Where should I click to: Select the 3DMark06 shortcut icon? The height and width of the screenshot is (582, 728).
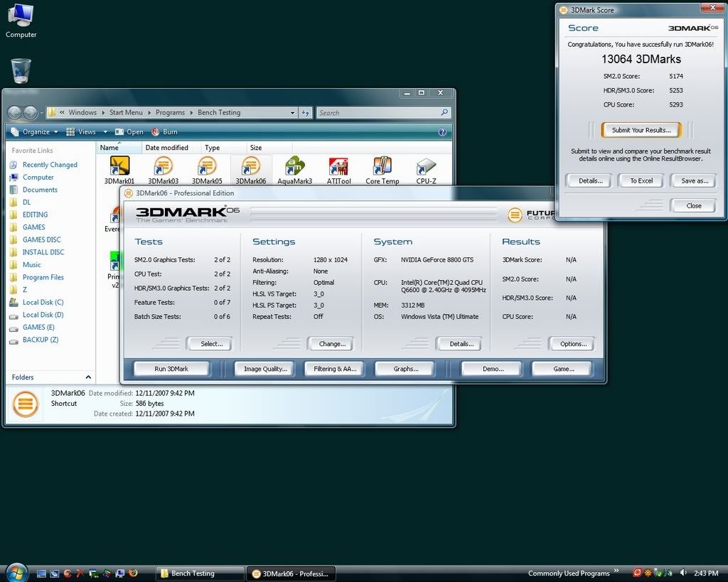point(251,166)
